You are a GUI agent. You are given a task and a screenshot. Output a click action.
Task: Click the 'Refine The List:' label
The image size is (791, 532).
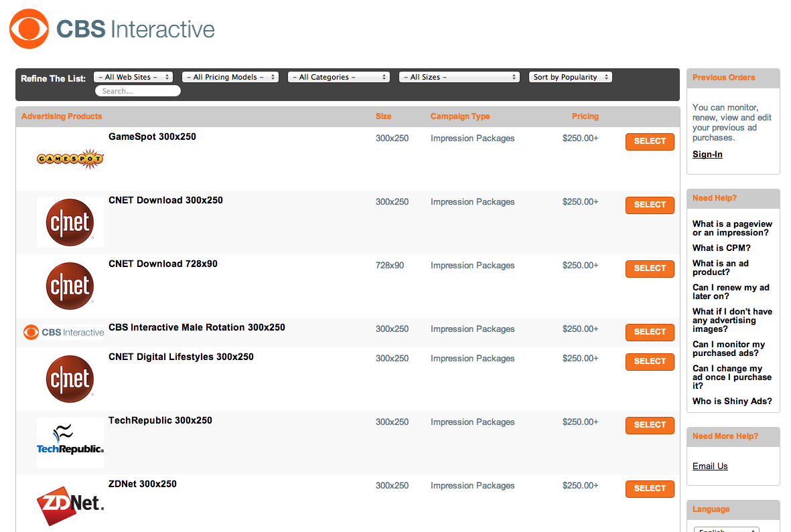[x=53, y=78]
